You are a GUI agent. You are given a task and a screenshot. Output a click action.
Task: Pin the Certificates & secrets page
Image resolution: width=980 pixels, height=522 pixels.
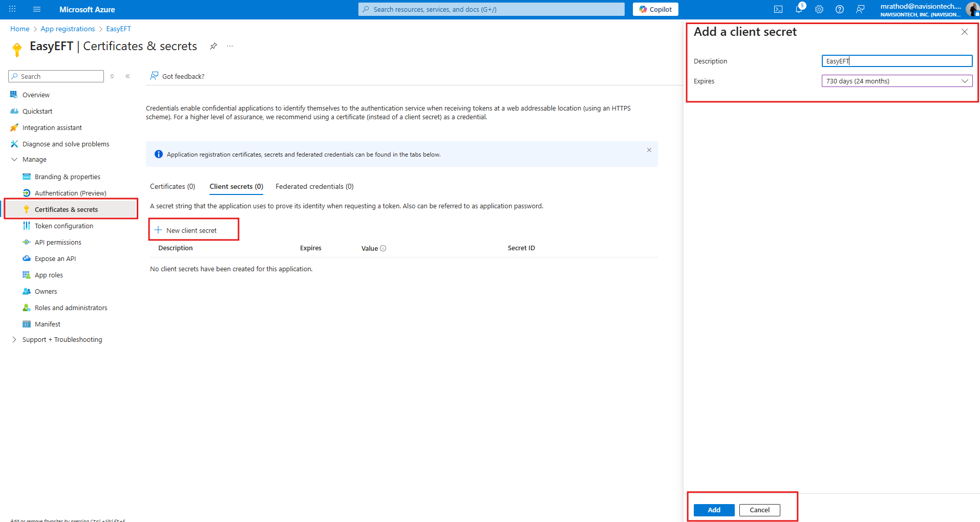[x=214, y=46]
